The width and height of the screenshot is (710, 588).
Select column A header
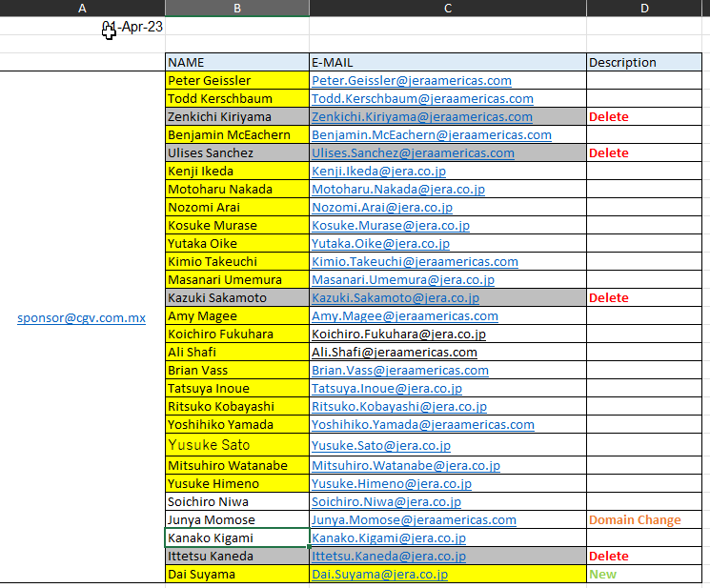coord(82,9)
